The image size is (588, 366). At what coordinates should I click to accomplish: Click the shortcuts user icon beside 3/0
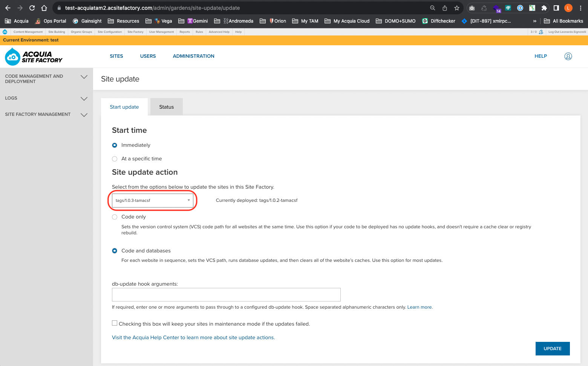(x=541, y=32)
